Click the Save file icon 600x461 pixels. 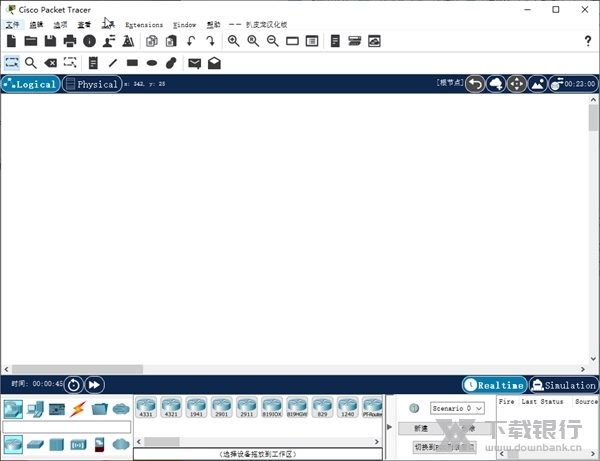[50, 41]
